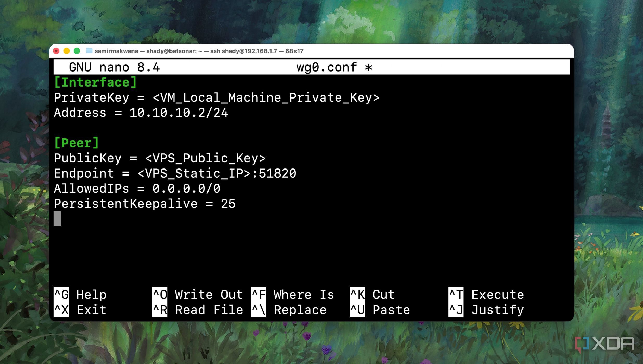The height and width of the screenshot is (364, 643).
Task: Click the Address = 10.10.10.2/24 line
Action: click(x=141, y=113)
